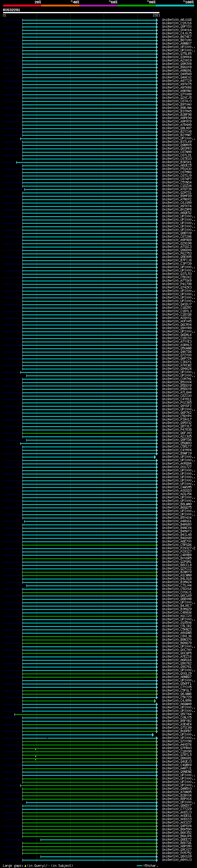Select hit UniRef100_P02365
197x868 pixels.
(x=176, y=403)
